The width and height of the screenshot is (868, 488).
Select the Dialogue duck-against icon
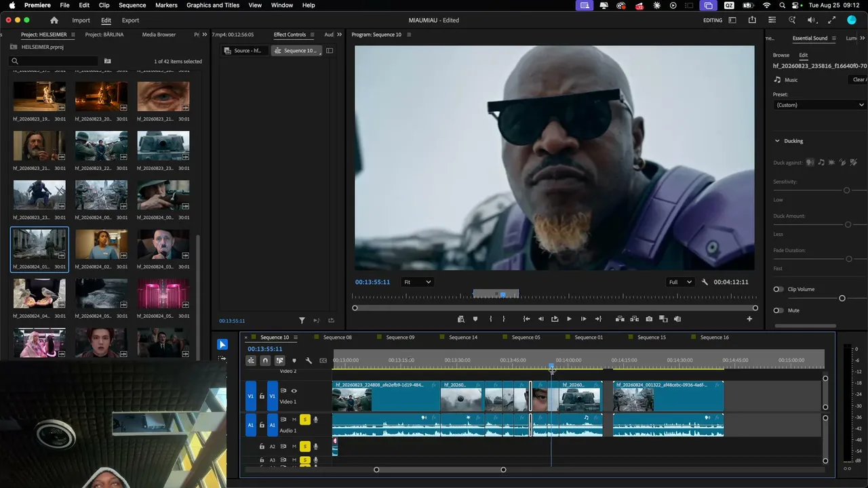tap(810, 163)
